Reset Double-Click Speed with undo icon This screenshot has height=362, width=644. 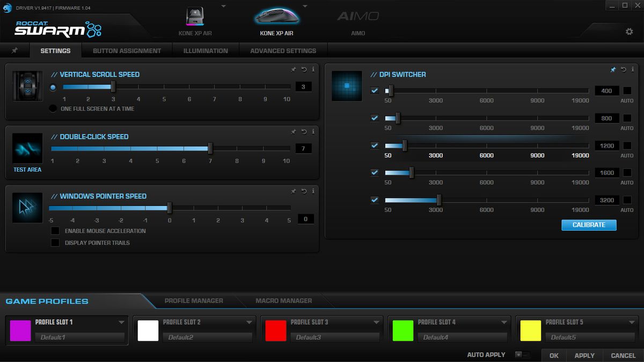pos(304,131)
